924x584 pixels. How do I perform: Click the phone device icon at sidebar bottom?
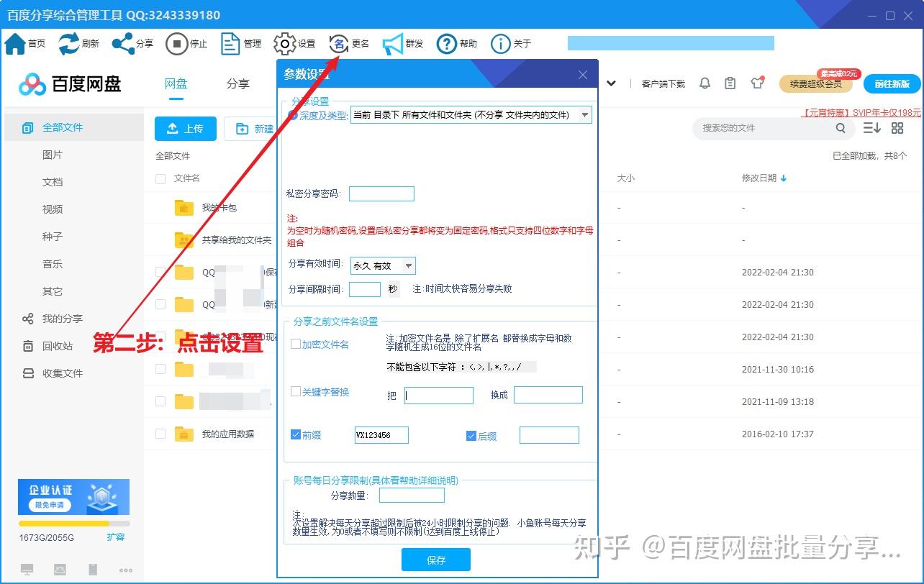[93, 570]
